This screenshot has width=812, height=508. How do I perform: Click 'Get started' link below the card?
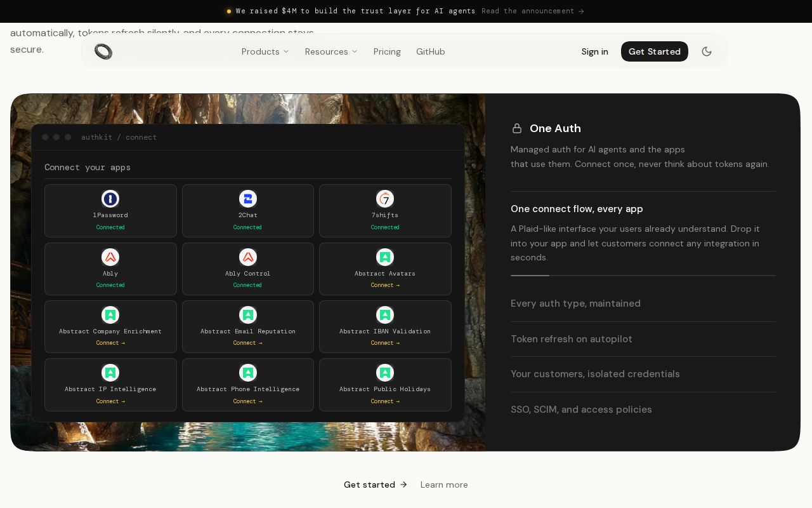tap(376, 485)
